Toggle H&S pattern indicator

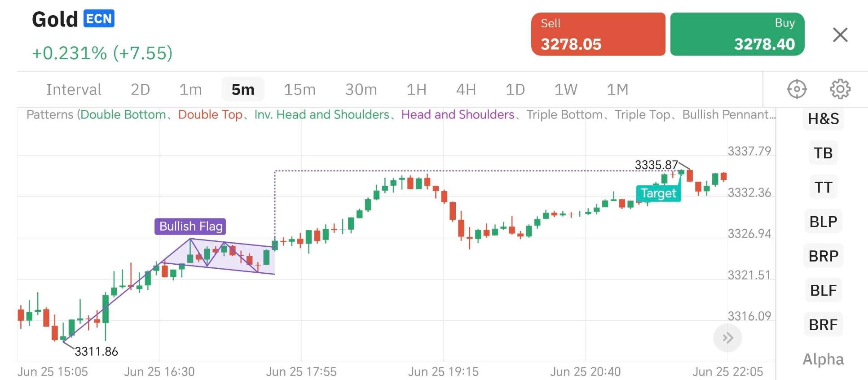(823, 119)
